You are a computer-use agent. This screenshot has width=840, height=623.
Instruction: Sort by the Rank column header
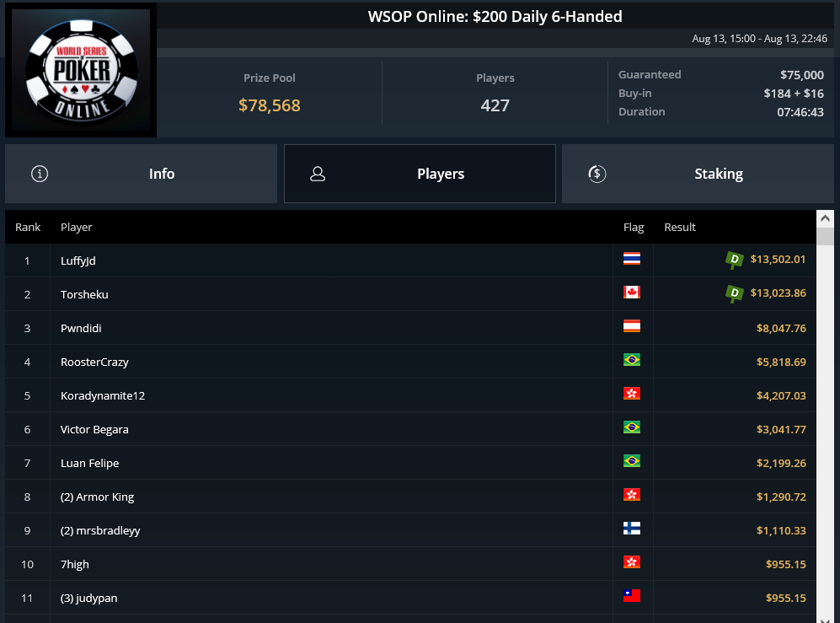[x=28, y=228]
